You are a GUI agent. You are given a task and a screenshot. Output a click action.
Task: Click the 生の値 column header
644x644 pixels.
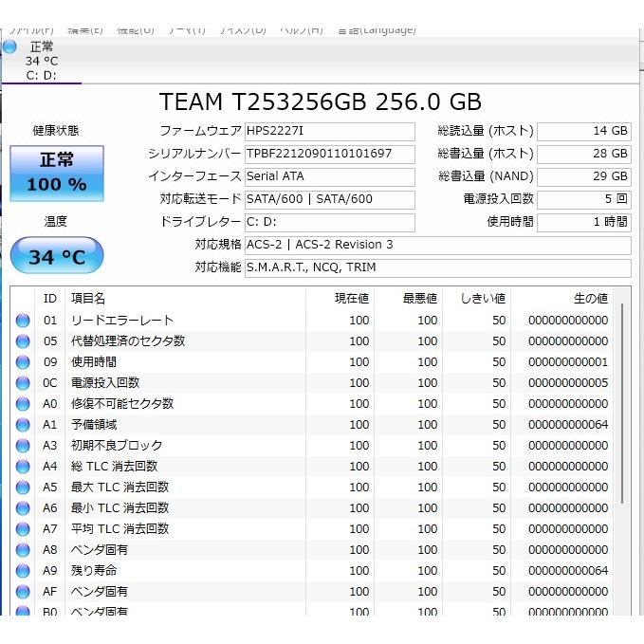[x=590, y=299]
